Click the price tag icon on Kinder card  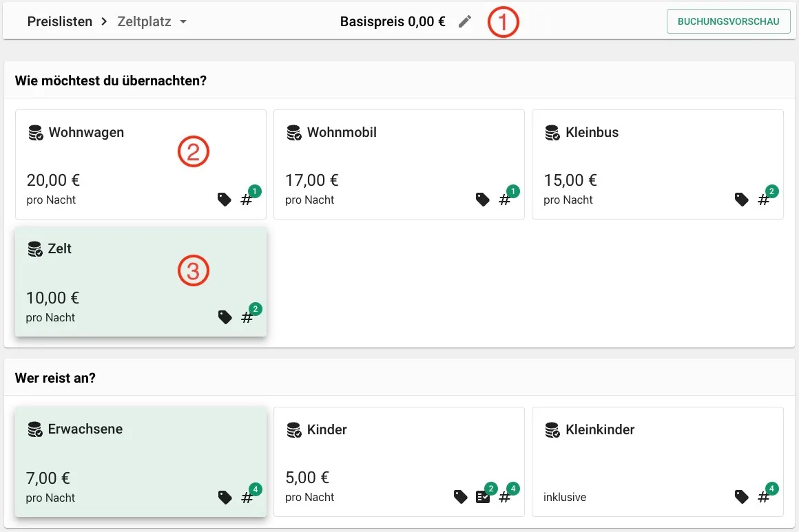point(461,497)
